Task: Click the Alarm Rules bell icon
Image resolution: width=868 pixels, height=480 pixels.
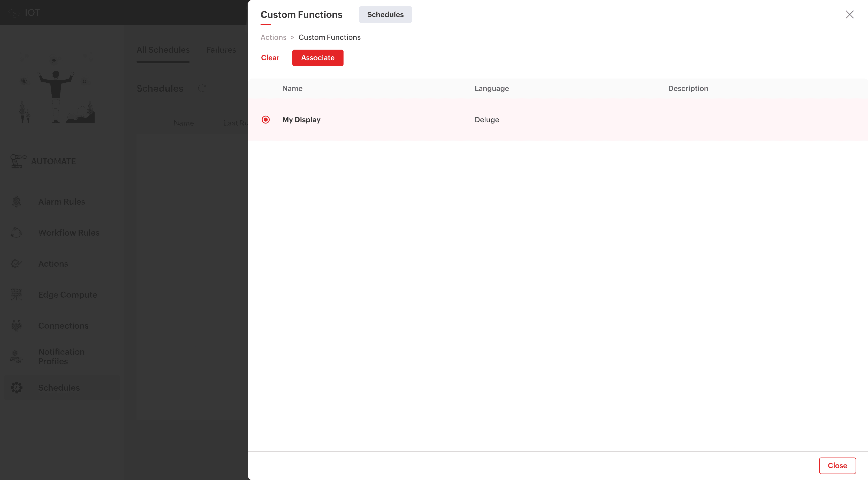Action: 17,202
